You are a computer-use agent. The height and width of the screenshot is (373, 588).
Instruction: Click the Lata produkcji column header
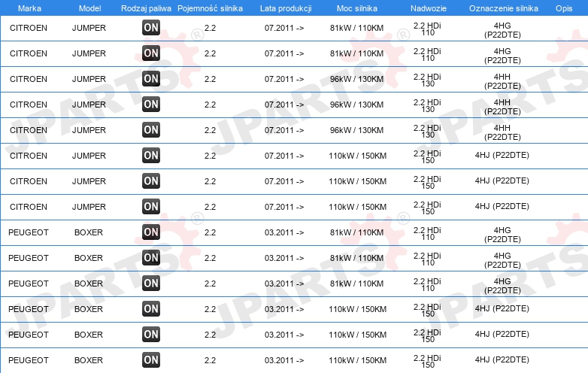[x=286, y=8]
